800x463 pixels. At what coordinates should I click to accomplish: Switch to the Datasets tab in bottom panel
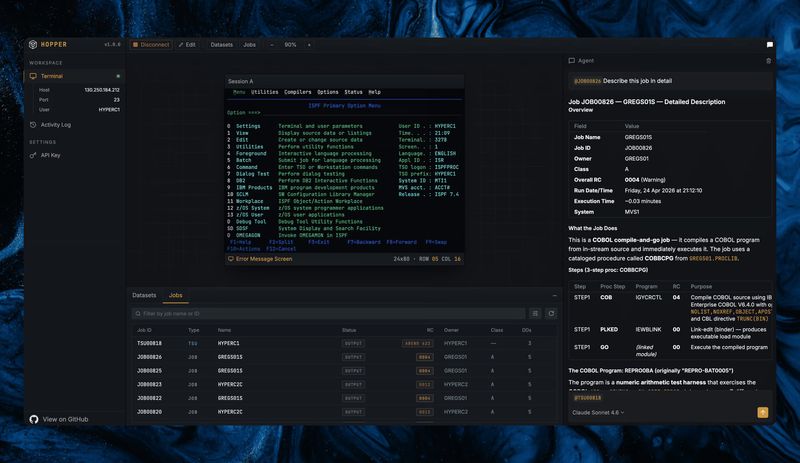coord(144,295)
